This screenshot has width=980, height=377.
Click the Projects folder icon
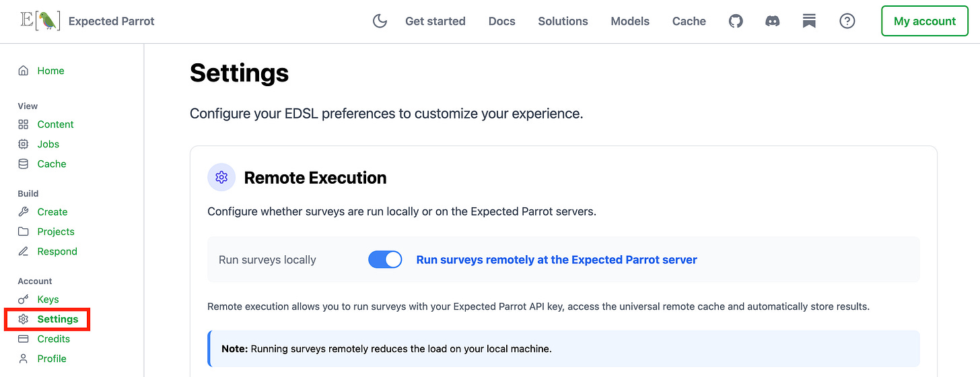pos(24,232)
